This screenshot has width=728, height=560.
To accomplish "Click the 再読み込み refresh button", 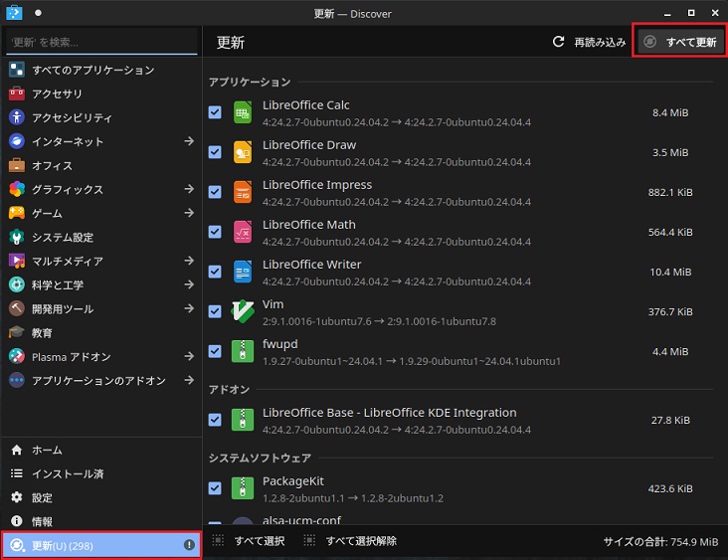I will [589, 42].
